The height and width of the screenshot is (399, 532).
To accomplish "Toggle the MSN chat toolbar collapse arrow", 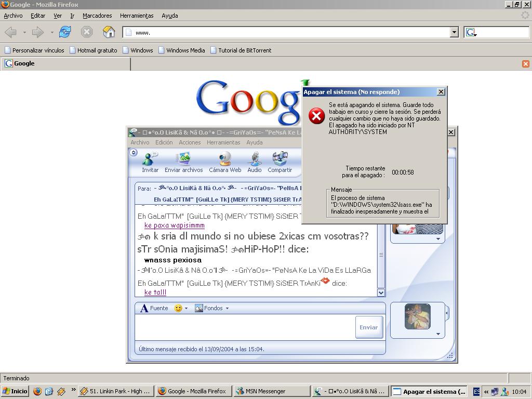I will [134, 152].
